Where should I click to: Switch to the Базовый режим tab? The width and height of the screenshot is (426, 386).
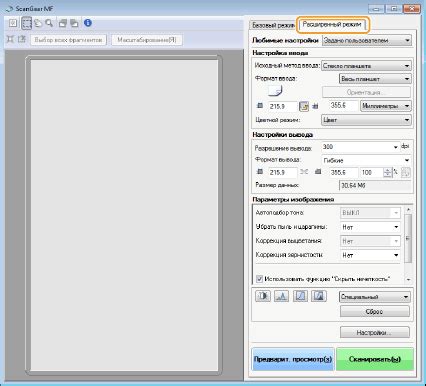(273, 25)
